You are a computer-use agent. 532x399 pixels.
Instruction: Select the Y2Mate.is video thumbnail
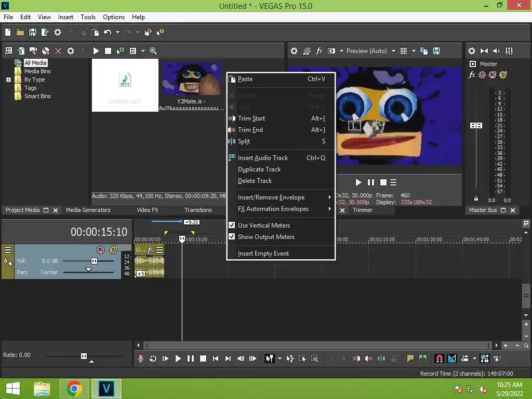coord(191,79)
